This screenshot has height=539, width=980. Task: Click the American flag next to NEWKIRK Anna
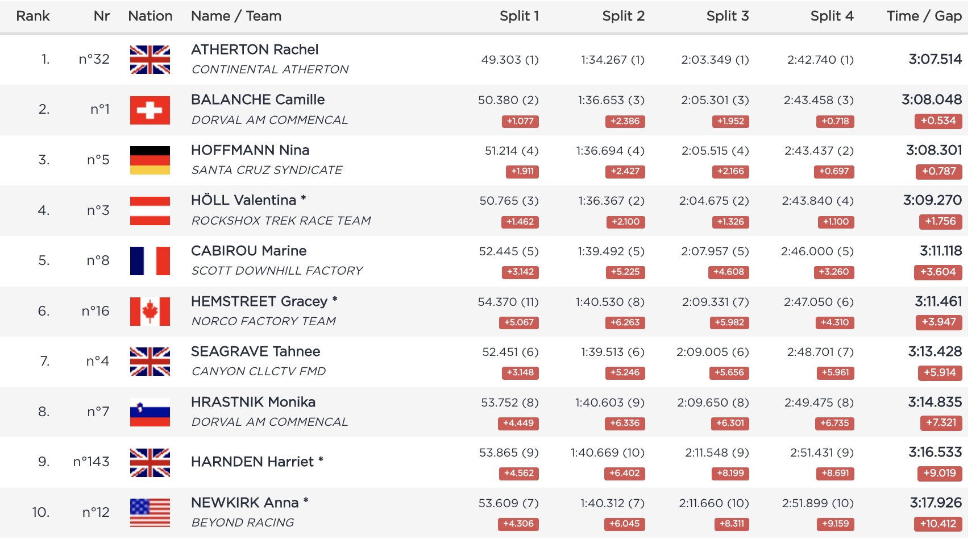click(150, 513)
